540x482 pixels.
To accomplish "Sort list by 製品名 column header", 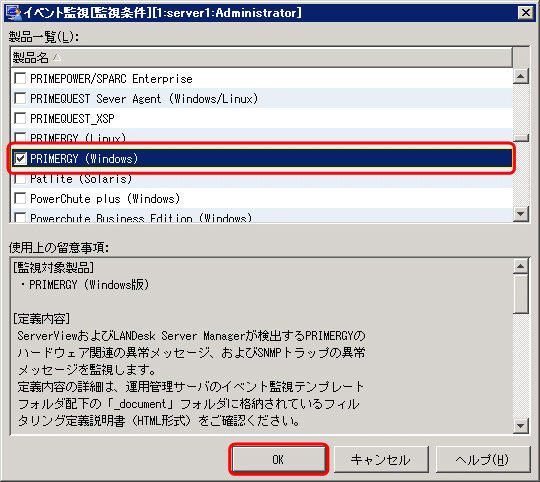I will click(261, 57).
